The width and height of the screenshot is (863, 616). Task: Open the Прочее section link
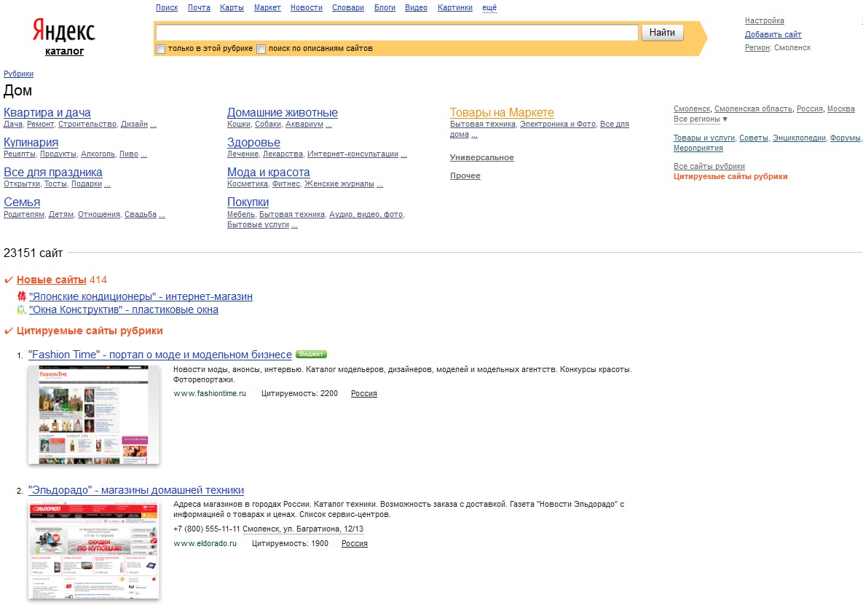(465, 175)
